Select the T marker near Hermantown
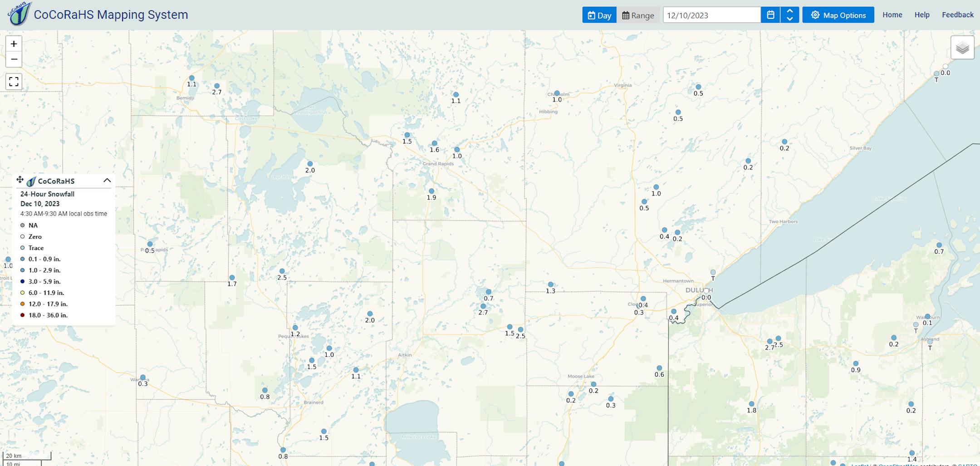This screenshot has width=980, height=466. click(x=713, y=272)
